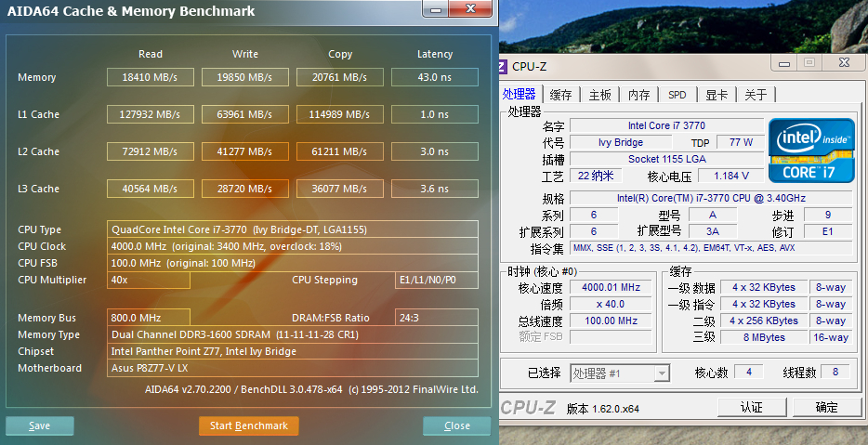
Task: Click the Save button in AIDA64
Action: click(x=39, y=425)
